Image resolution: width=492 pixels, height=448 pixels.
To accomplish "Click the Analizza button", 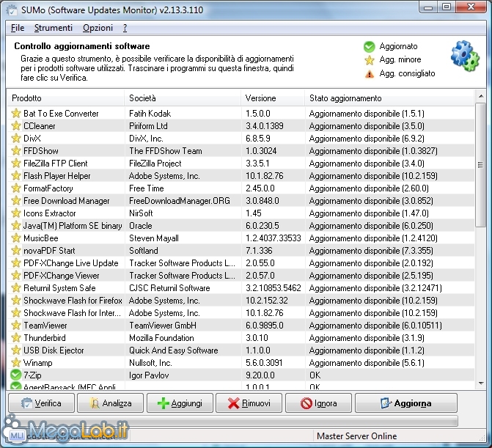I will 111,403.
